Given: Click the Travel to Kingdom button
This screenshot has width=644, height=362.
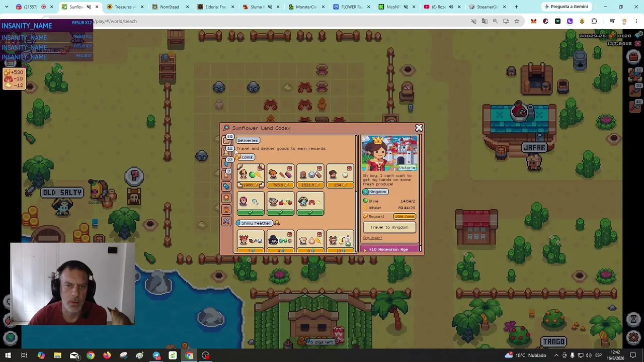Looking at the screenshot, I should [x=389, y=227].
